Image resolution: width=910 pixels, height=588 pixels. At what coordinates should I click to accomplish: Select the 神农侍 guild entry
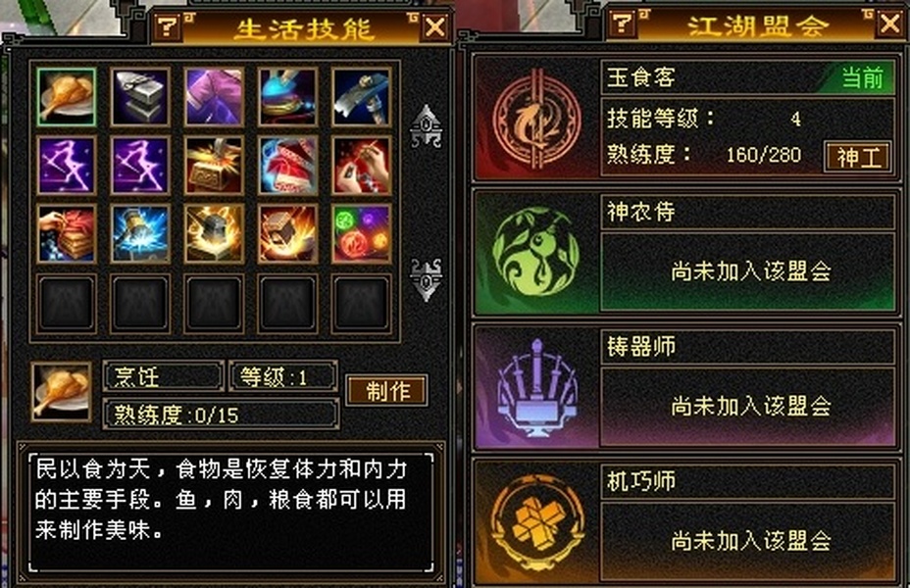685,253
